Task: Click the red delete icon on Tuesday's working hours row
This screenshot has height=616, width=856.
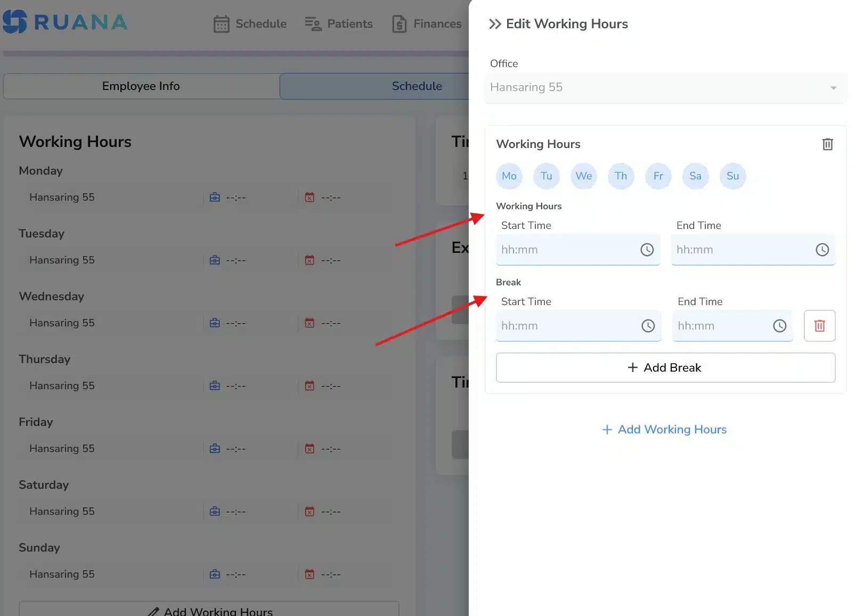Action: pyautogui.click(x=309, y=260)
